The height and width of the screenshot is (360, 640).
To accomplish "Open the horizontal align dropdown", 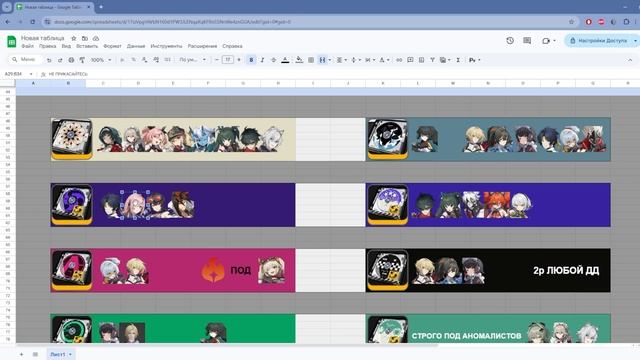I will click(x=341, y=60).
